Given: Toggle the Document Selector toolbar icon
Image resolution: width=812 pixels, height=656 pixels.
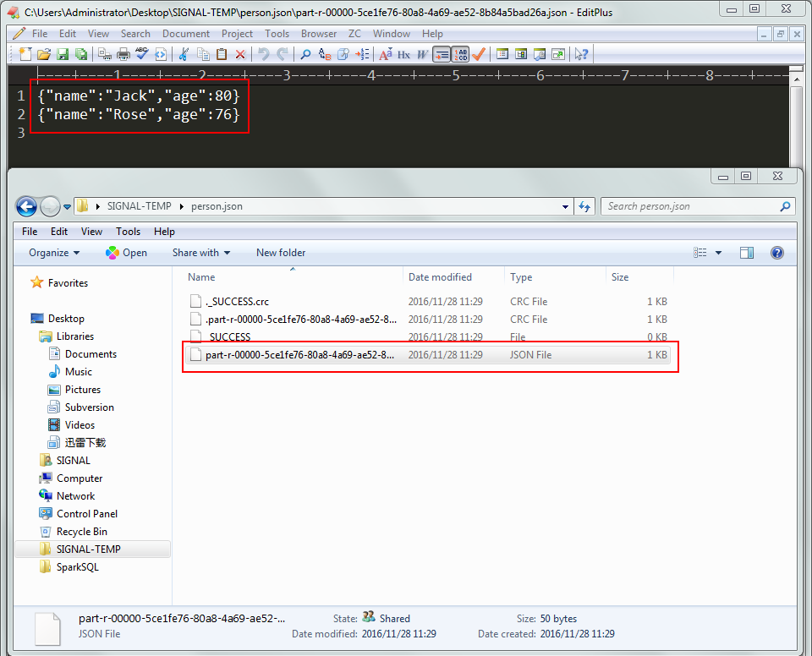Looking at the screenshot, I should (x=521, y=54).
